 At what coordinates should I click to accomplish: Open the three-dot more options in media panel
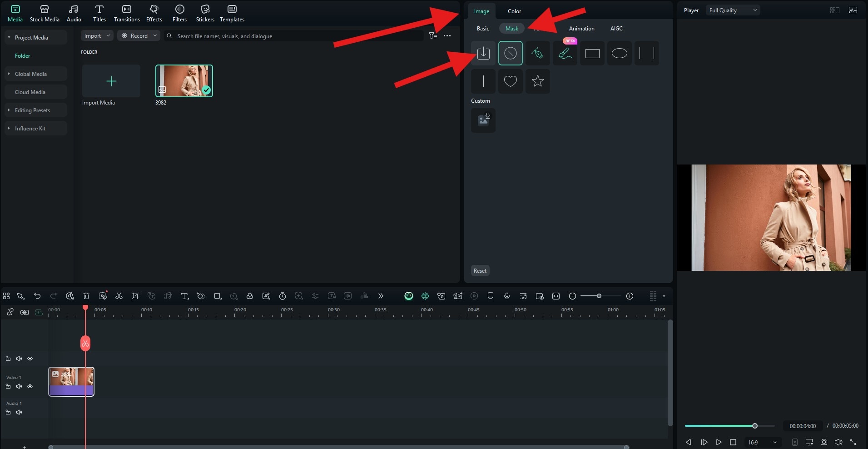point(447,36)
